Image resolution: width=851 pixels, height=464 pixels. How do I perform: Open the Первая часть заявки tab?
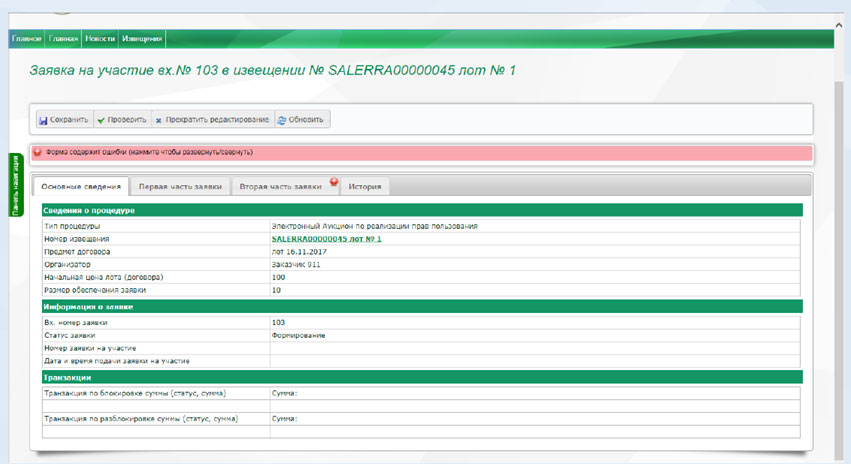(180, 187)
